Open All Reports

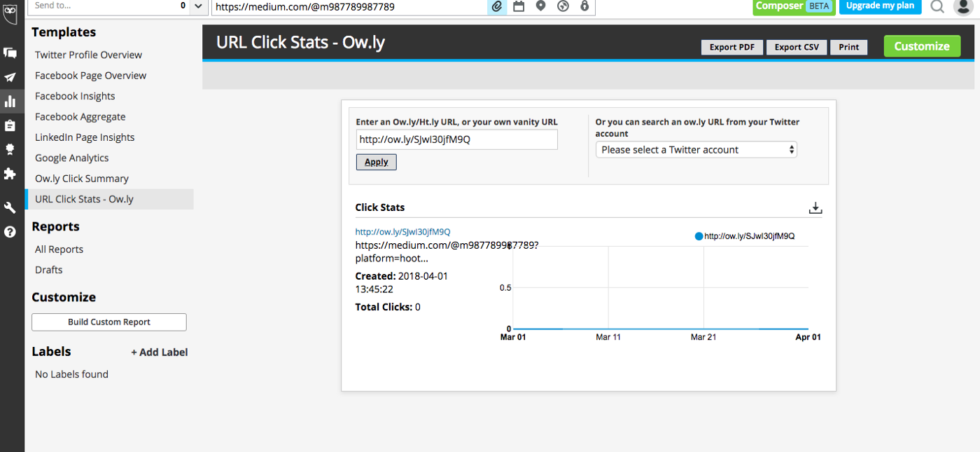click(x=59, y=249)
